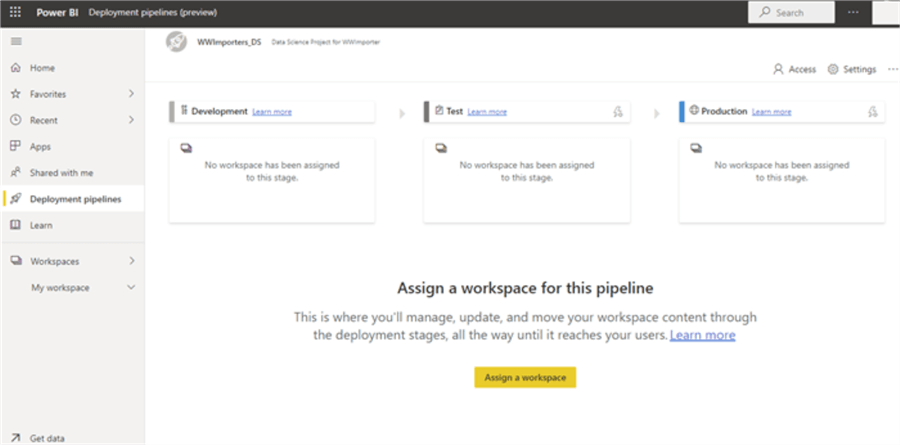The image size is (900, 445).
Task: Open the app launcher waffle icon
Action: click(15, 13)
